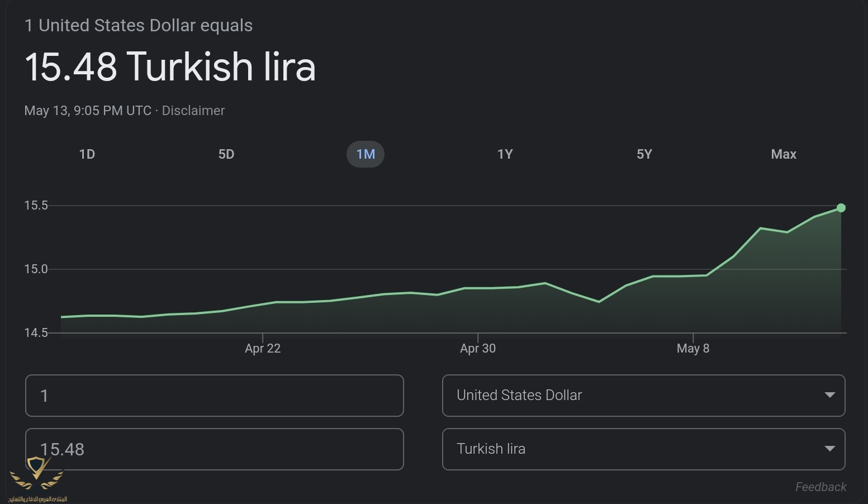
Task: Click the highlighted 1M range tab
Action: click(366, 154)
